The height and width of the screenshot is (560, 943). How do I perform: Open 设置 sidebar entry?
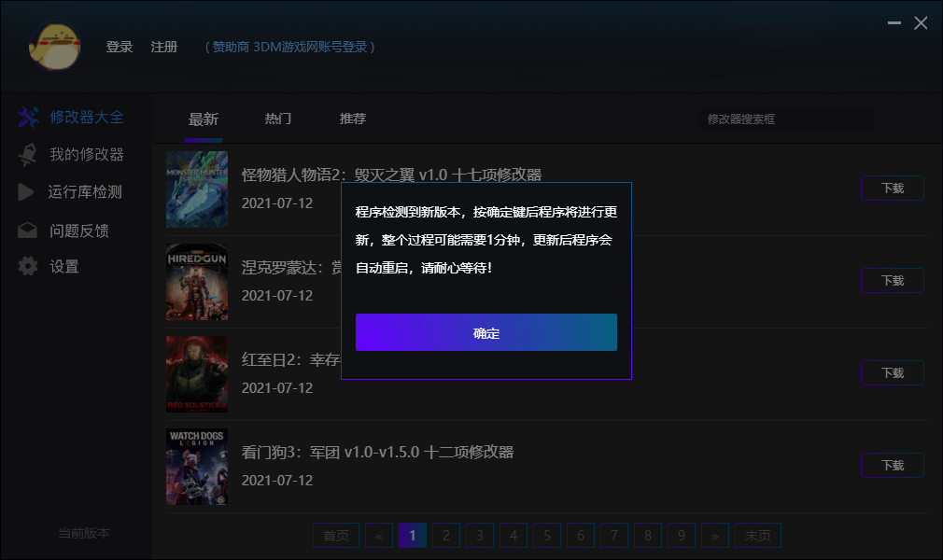coord(64,266)
